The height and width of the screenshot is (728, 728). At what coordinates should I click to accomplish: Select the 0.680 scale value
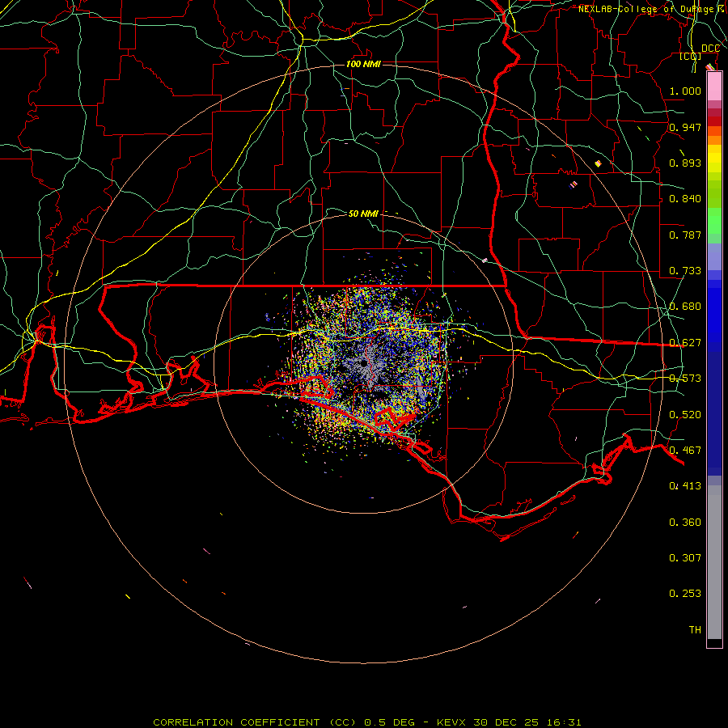685,307
